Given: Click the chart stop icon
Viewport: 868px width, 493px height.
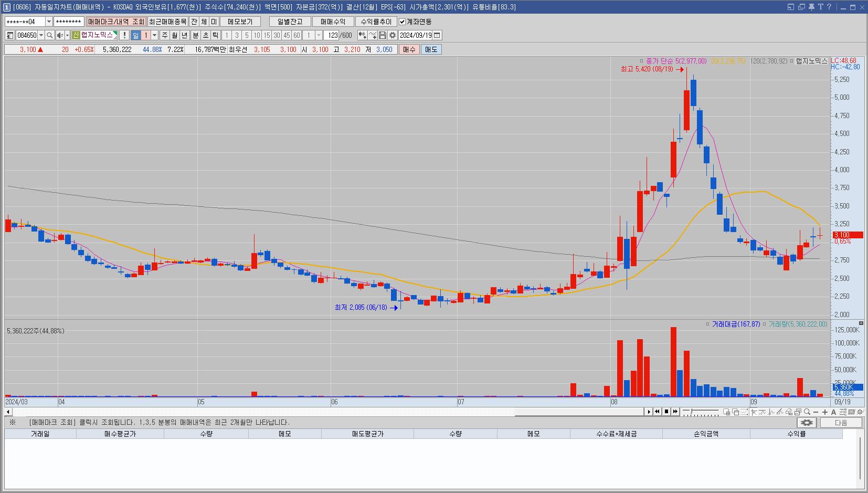Looking at the screenshot, I should click(666, 412).
